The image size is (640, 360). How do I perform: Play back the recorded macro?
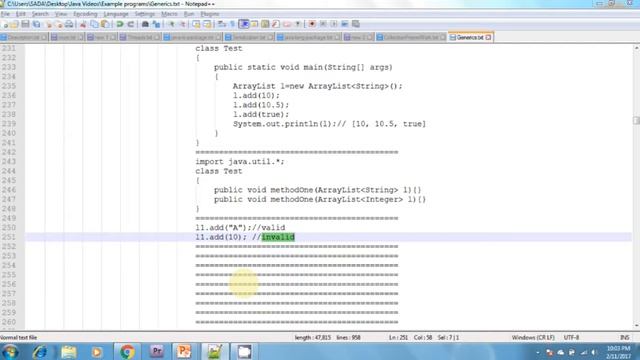click(x=334, y=24)
